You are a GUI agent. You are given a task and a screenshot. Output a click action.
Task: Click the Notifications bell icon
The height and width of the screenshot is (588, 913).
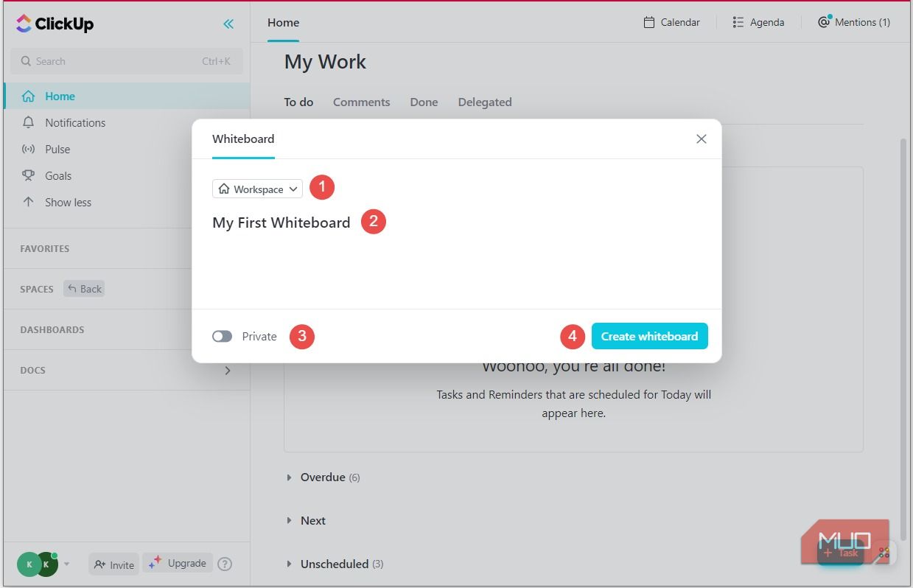[28, 122]
